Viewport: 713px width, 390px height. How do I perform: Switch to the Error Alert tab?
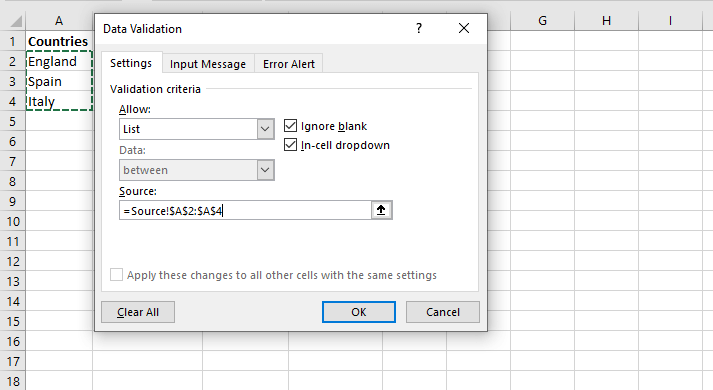[x=289, y=64]
